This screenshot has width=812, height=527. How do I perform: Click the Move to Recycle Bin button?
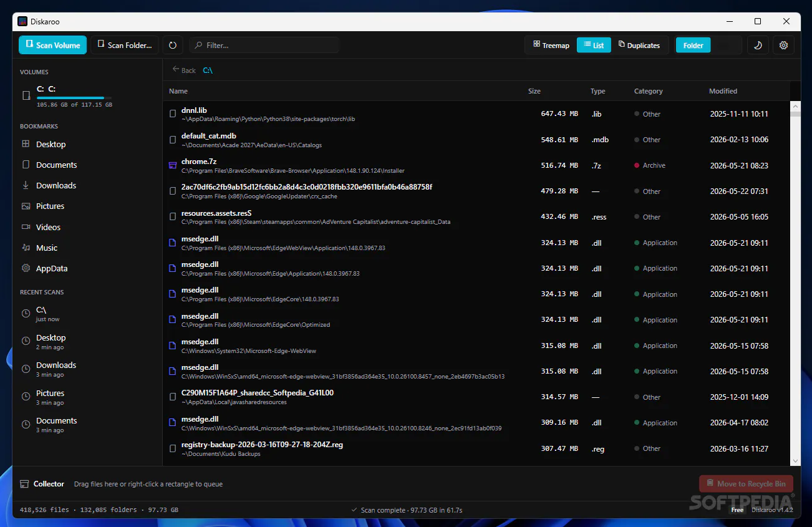click(746, 484)
